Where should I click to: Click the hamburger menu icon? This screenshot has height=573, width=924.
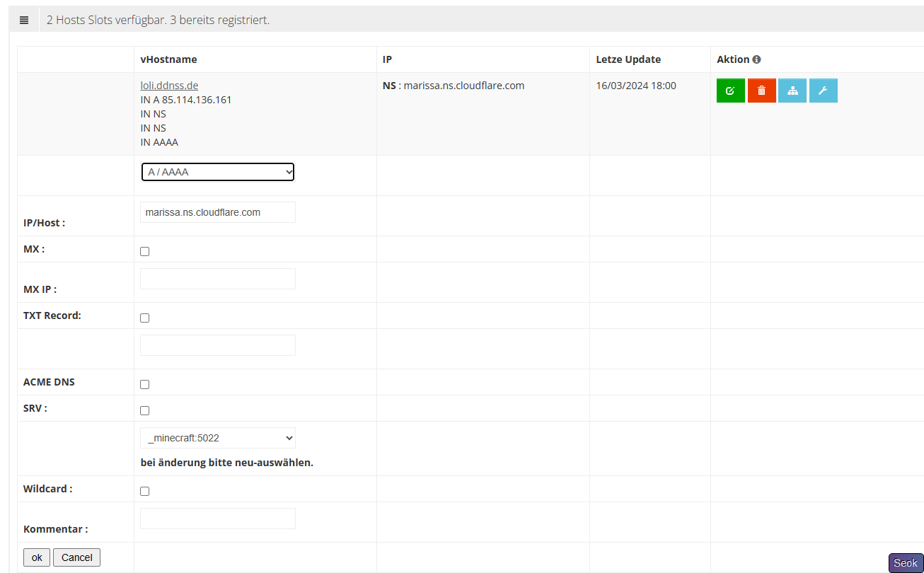(24, 20)
